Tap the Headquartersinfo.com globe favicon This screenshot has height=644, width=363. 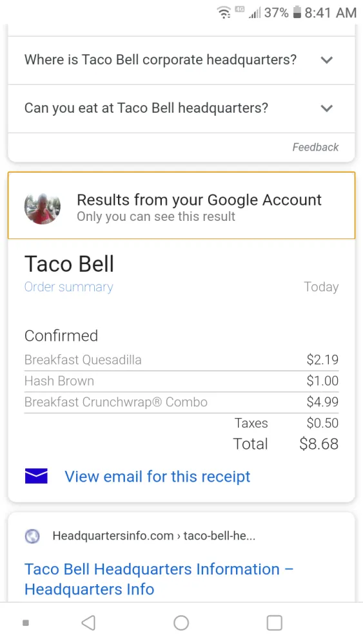[x=32, y=536]
